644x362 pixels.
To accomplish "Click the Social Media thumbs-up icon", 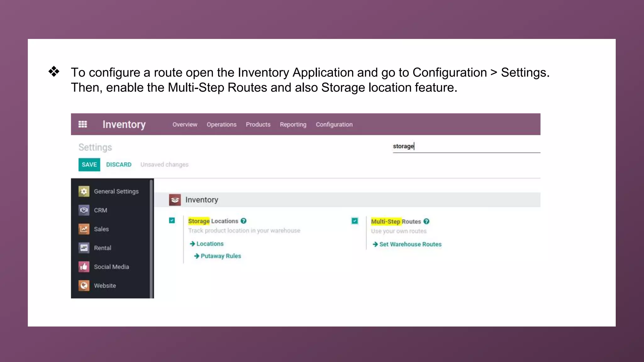I will [84, 267].
